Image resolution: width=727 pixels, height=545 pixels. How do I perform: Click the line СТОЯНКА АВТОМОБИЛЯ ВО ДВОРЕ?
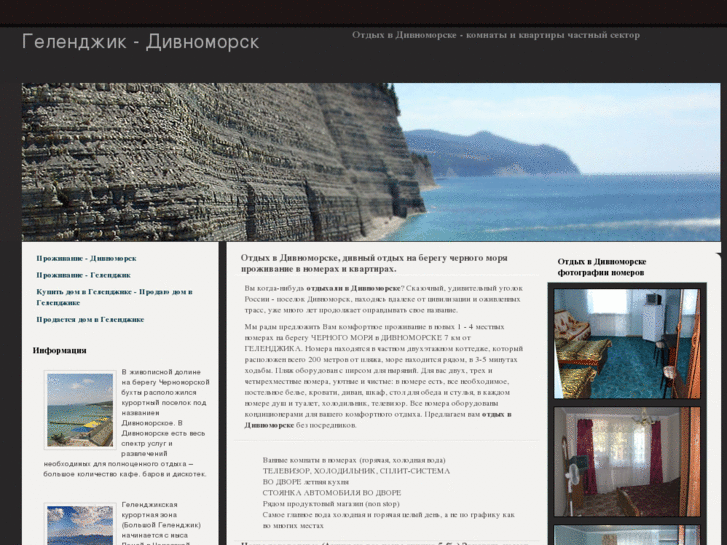(332, 493)
